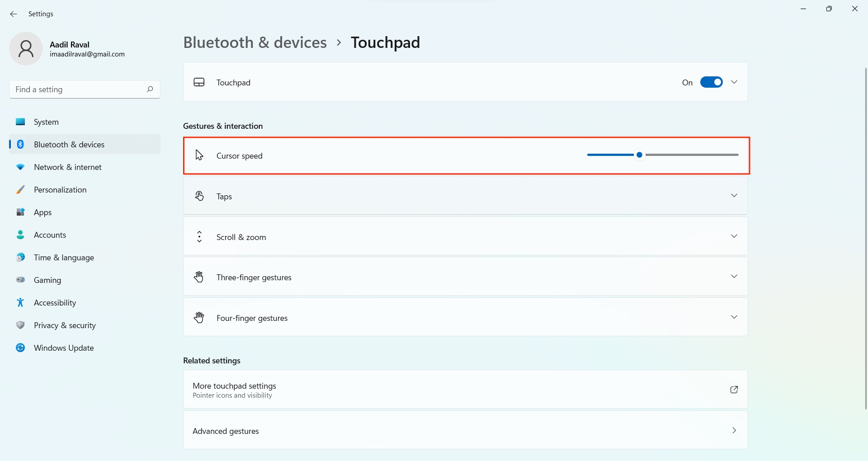Open Advanced gestures page
The width and height of the screenshot is (868, 461).
tap(465, 430)
